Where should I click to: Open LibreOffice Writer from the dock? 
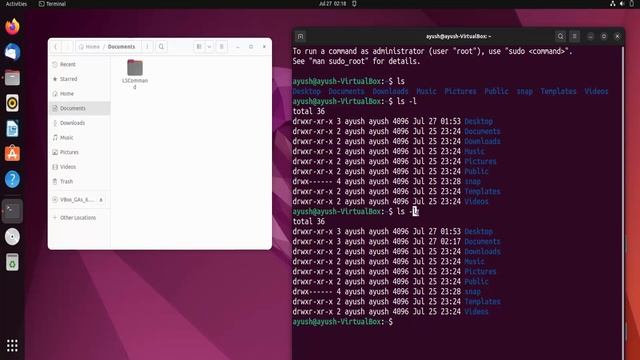pos(12,129)
